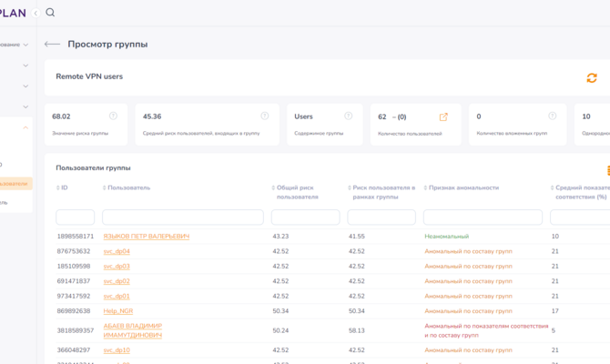This screenshot has height=364, width=610.
Task: Show help for the 45.36 average user risk
Action: coord(264,116)
